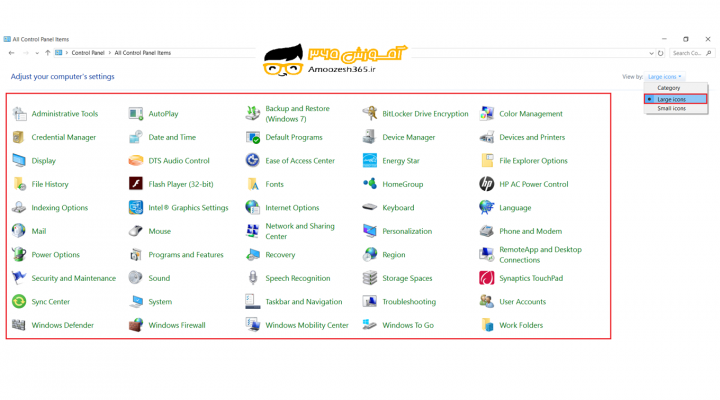Open the User Accounts icon
Image resolution: width=720 pixels, height=400 pixels.
487,301
